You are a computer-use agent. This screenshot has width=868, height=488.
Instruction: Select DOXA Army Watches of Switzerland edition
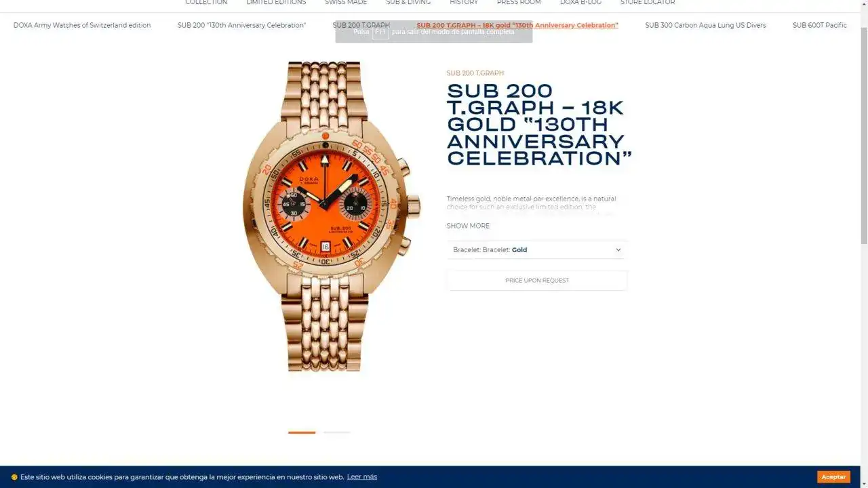pyautogui.click(x=82, y=25)
